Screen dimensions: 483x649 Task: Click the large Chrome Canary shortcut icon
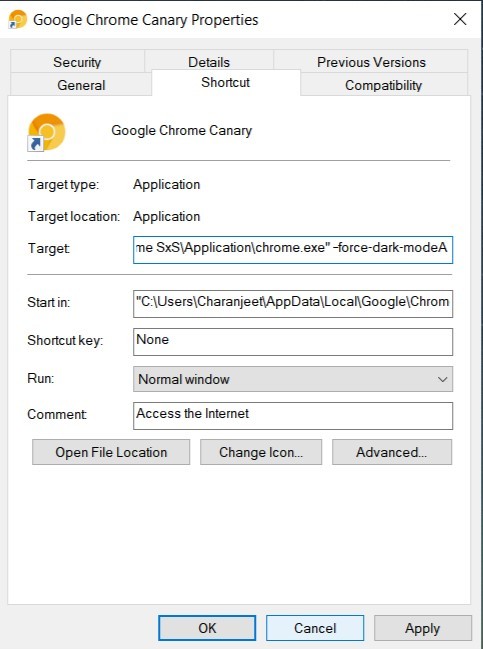tap(46, 132)
